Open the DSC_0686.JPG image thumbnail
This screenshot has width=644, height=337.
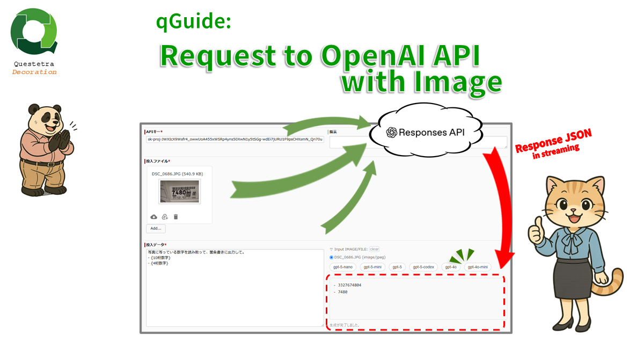(x=179, y=192)
